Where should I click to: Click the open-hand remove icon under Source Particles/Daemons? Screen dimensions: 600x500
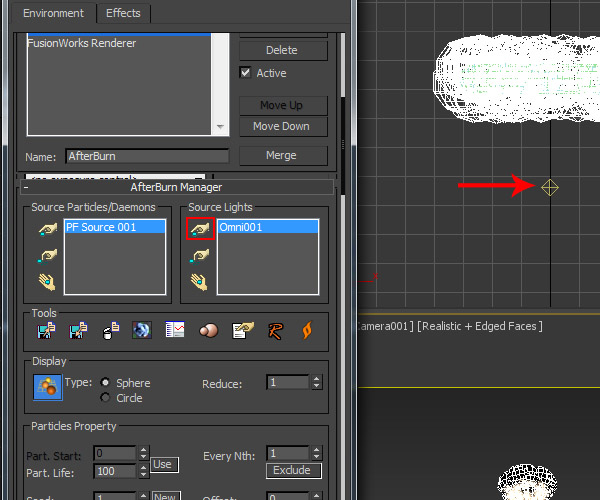[x=47, y=282]
